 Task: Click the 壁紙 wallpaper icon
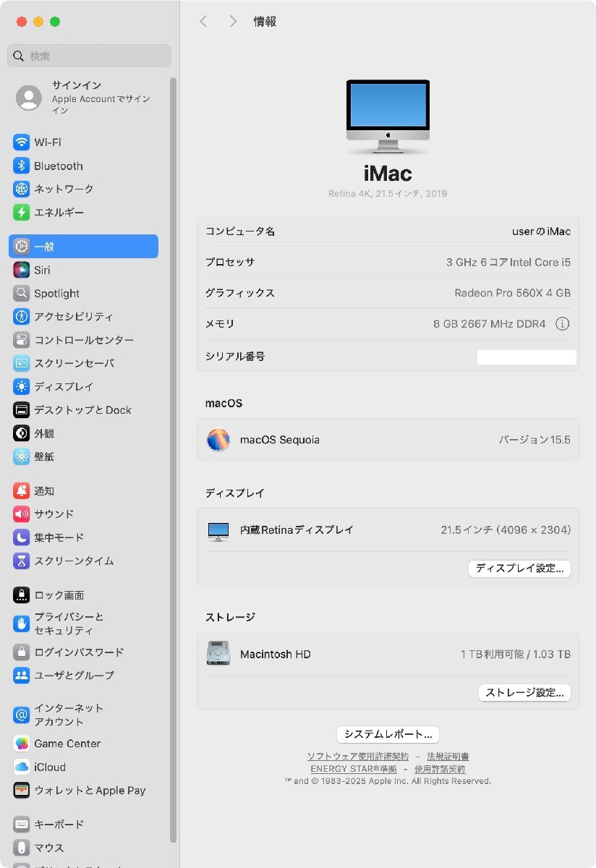(22, 456)
